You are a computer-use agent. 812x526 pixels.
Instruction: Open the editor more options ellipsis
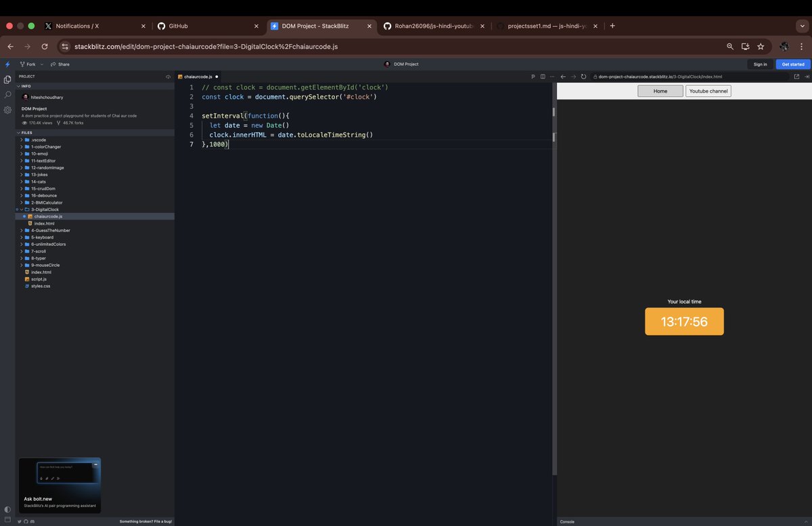click(x=552, y=76)
